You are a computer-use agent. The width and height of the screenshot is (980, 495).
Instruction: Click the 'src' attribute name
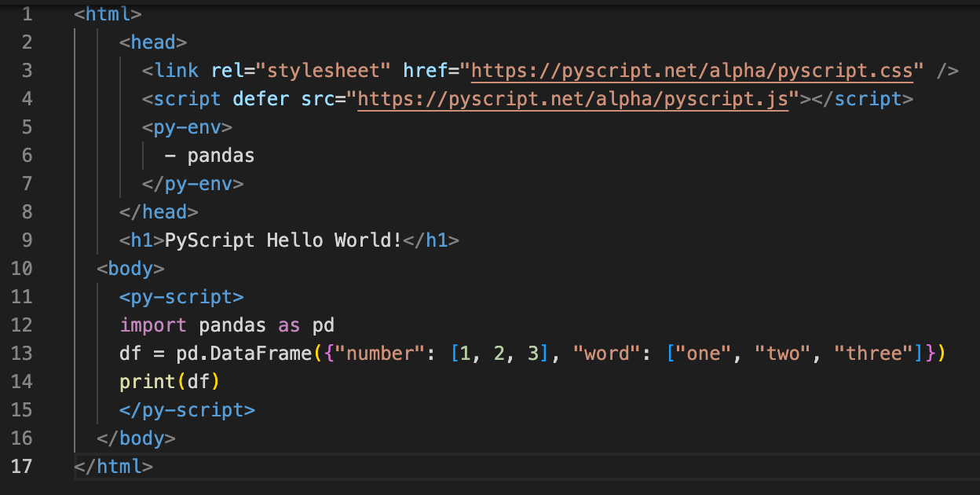318,99
